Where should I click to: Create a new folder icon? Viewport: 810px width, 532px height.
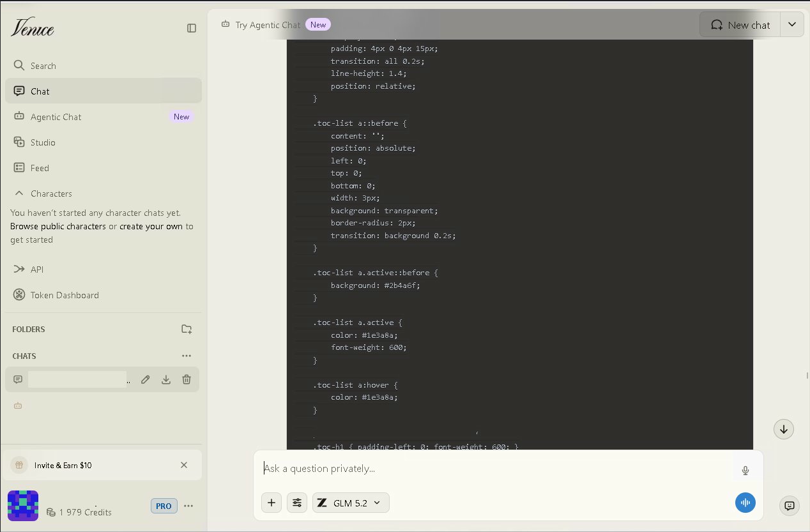click(187, 330)
